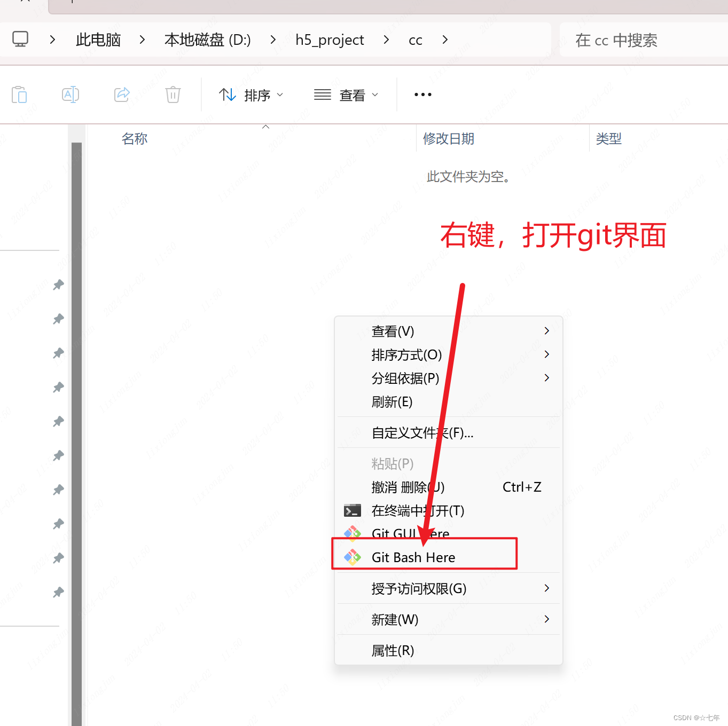The width and height of the screenshot is (728, 726).
Task: Click 本地磁盘 (D:) breadcrumb
Action: (207, 40)
